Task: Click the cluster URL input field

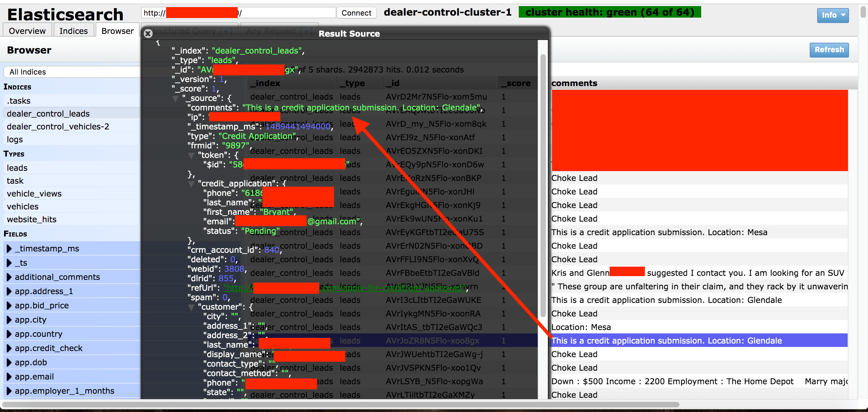Action: pos(288,13)
